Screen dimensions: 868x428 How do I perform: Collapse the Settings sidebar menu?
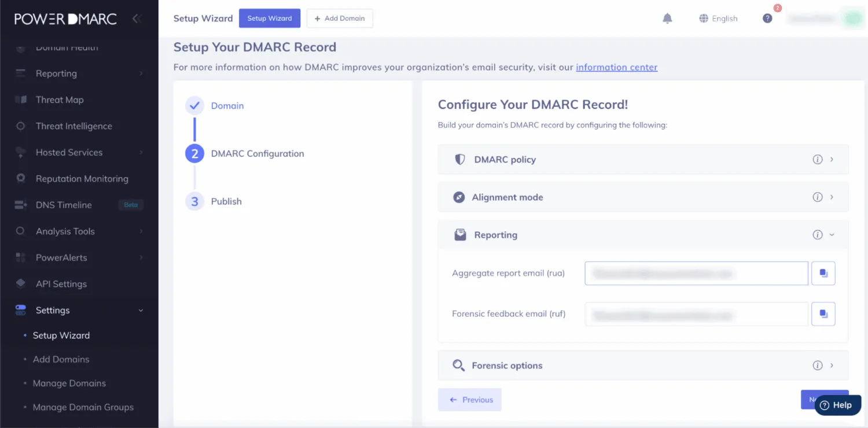click(79, 311)
